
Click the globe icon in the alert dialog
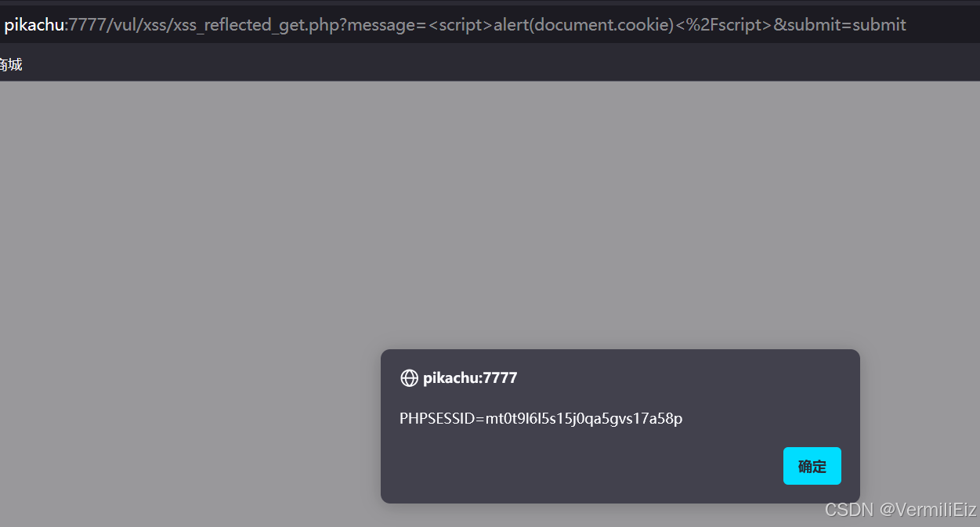pyautogui.click(x=409, y=378)
